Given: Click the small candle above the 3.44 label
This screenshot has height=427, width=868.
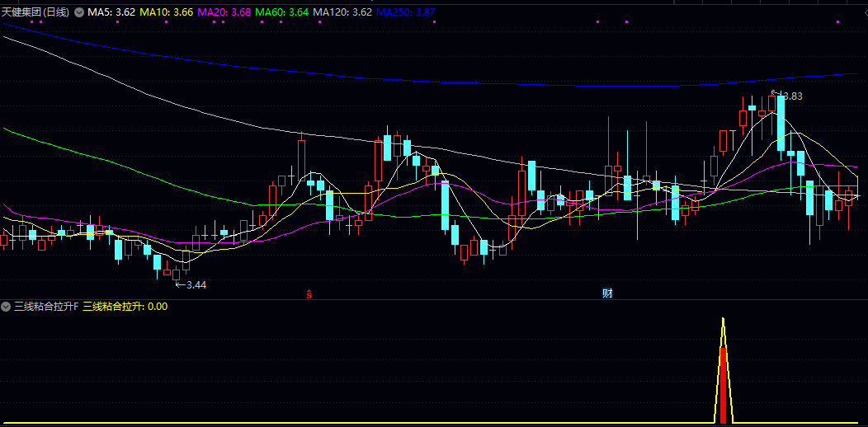Looking at the screenshot, I should [x=176, y=274].
